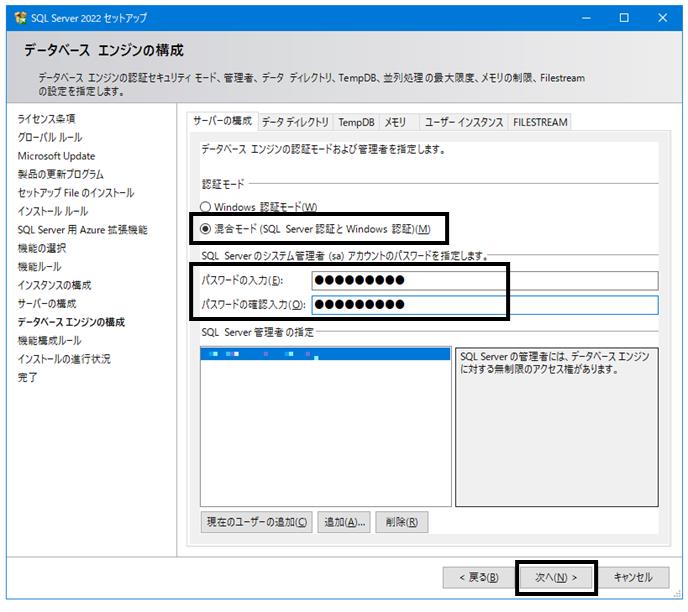
Task: Click 追加(A)... button
Action: 344,522
